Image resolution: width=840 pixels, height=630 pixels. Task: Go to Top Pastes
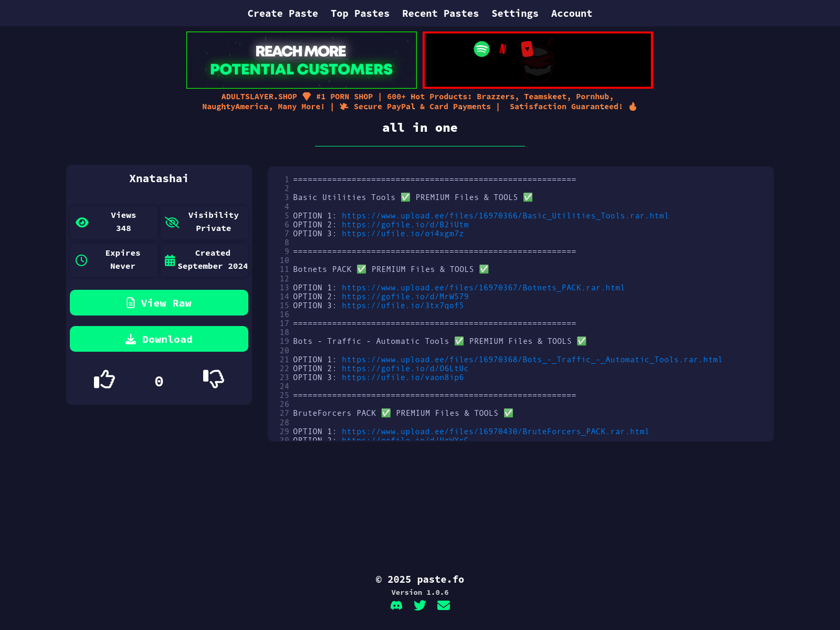pyautogui.click(x=360, y=13)
